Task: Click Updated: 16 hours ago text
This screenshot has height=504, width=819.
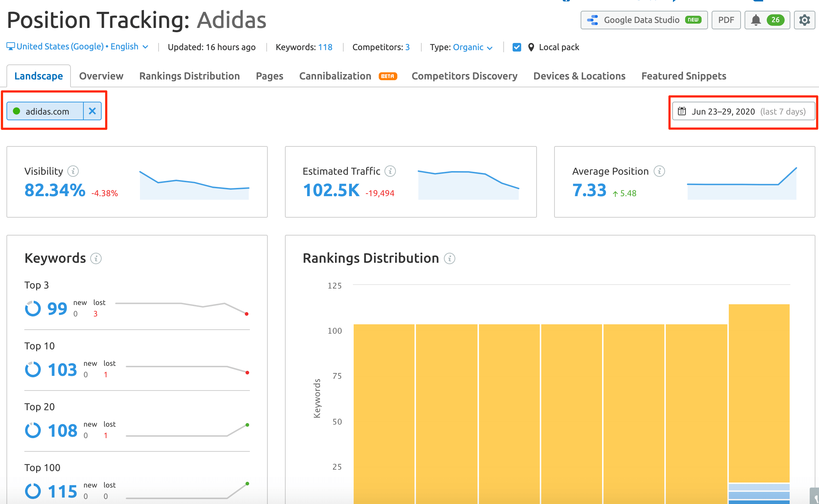Action: (212, 47)
